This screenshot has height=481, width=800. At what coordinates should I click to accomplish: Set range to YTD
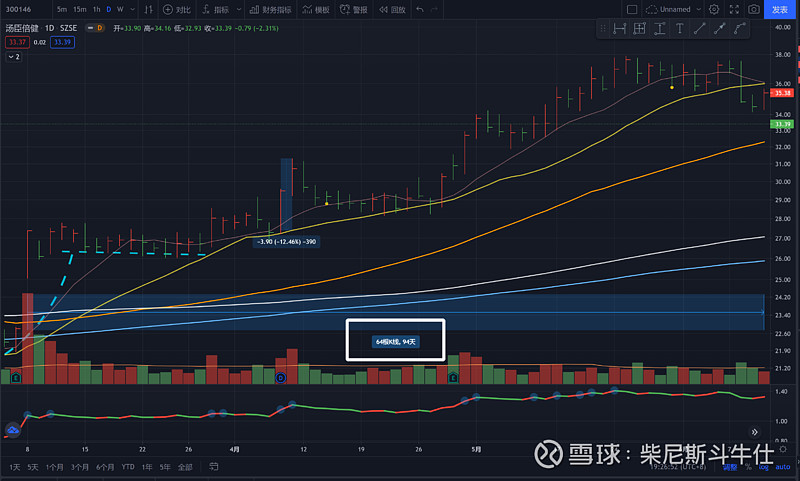[128, 467]
